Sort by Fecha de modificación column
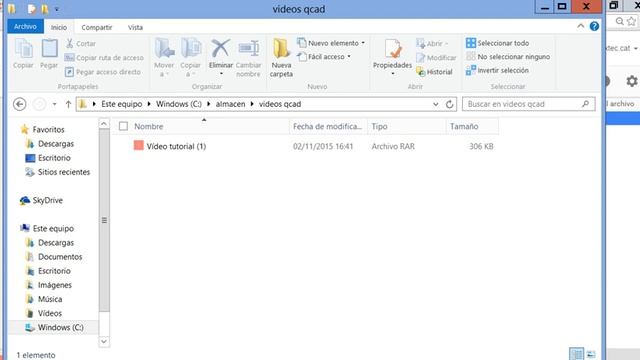 [x=327, y=127]
